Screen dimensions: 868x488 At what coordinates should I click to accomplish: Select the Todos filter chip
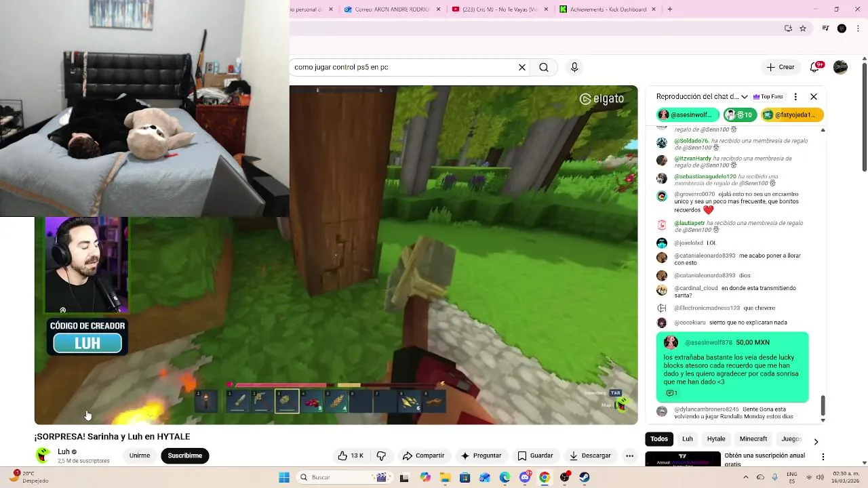click(x=659, y=439)
